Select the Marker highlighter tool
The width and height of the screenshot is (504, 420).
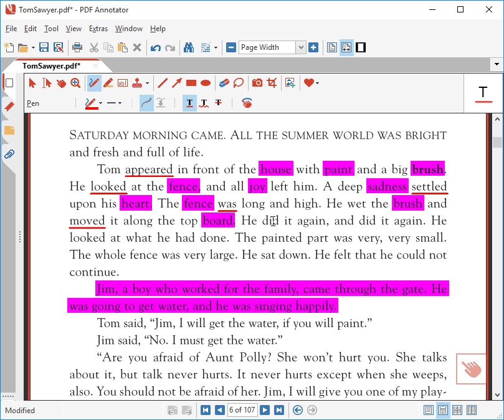[x=108, y=84]
